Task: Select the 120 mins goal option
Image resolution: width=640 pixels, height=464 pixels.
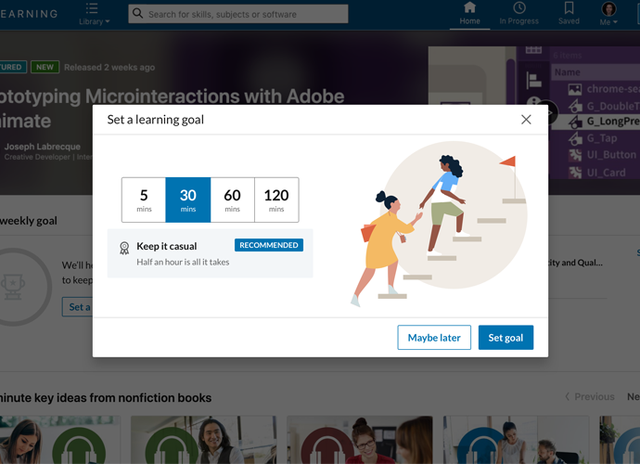Action: coord(277,200)
